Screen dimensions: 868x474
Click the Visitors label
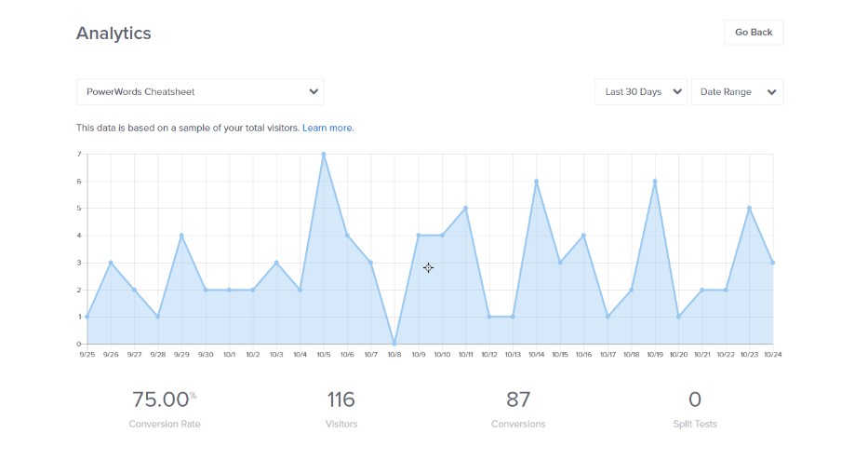click(341, 424)
